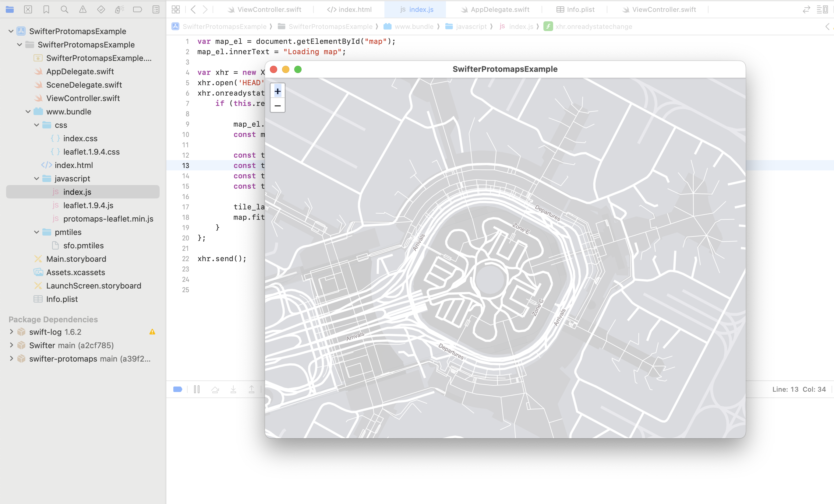Open the Bookmark navigator icon
The height and width of the screenshot is (504, 834).
[46, 9]
